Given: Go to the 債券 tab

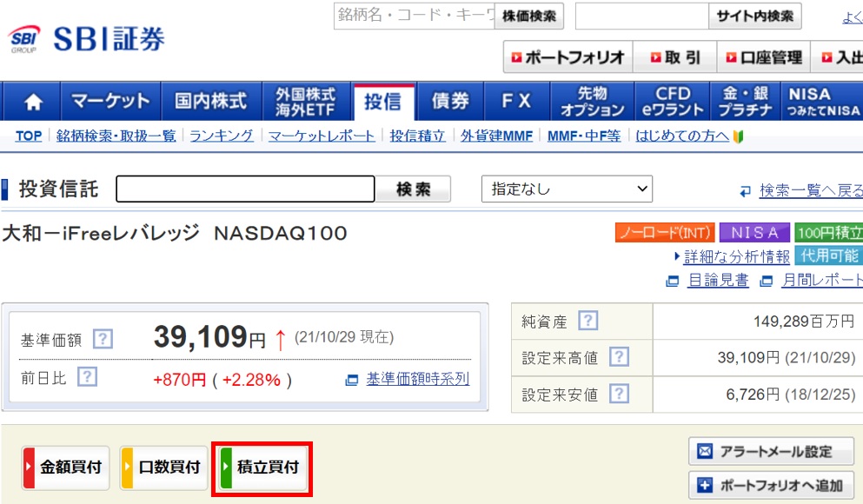Looking at the screenshot, I should click(449, 102).
